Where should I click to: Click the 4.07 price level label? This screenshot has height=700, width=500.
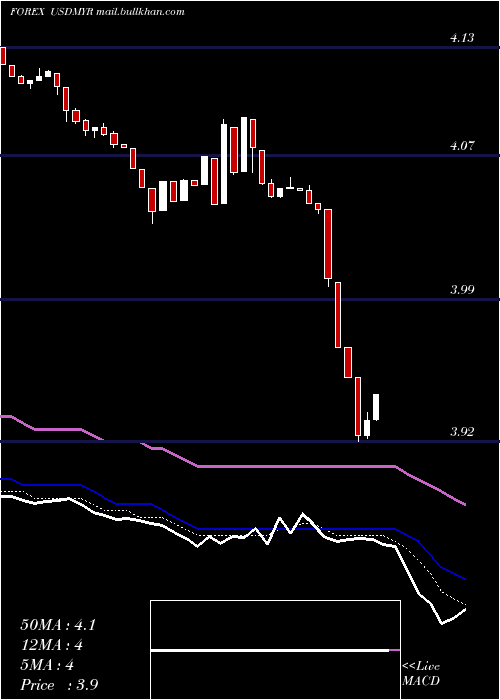pyautogui.click(x=462, y=146)
